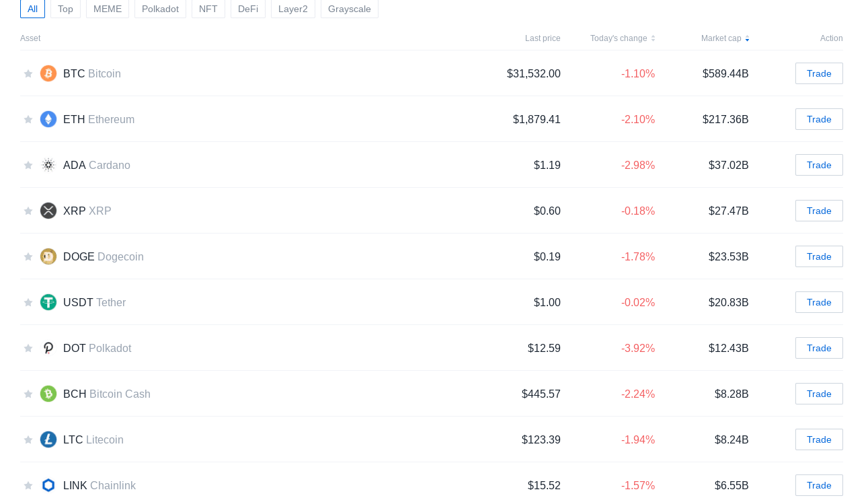
Task: Click the Ethereum logo icon
Action: (48, 119)
